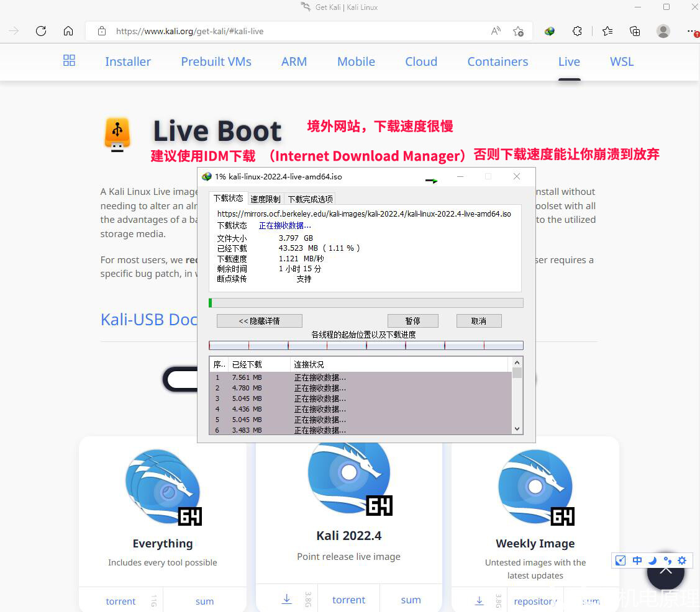Viewport: 700px width, 612px height.
Task: Click the IME moon icon
Action: pyautogui.click(x=652, y=560)
